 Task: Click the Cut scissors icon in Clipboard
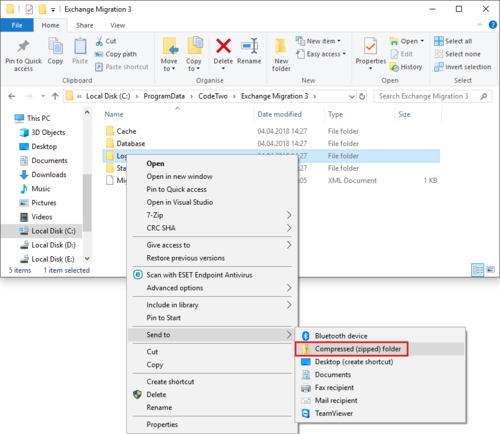(99, 41)
